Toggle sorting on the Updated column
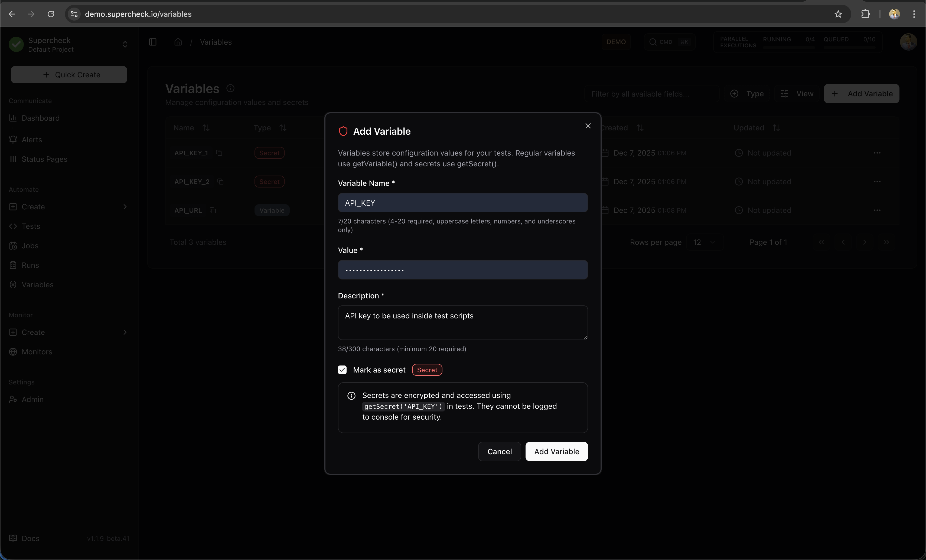Screen dimensions: 926x560 click(x=776, y=128)
